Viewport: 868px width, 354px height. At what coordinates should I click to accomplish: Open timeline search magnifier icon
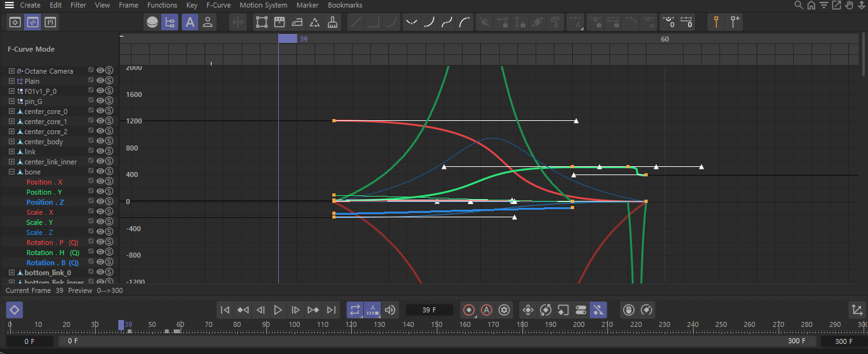coord(799,5)
